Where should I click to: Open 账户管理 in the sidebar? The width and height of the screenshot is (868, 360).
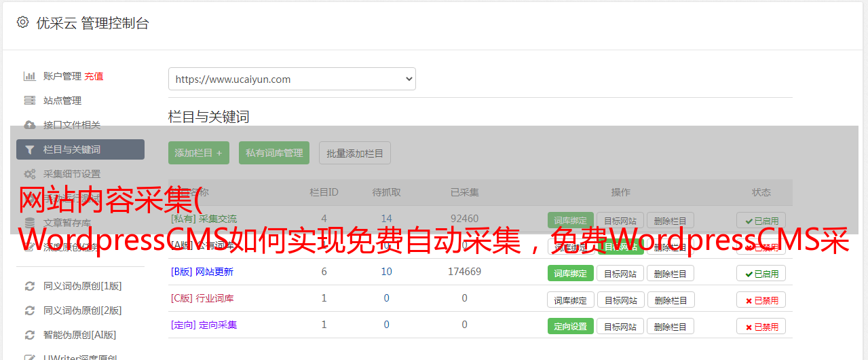tap(62, 76)
